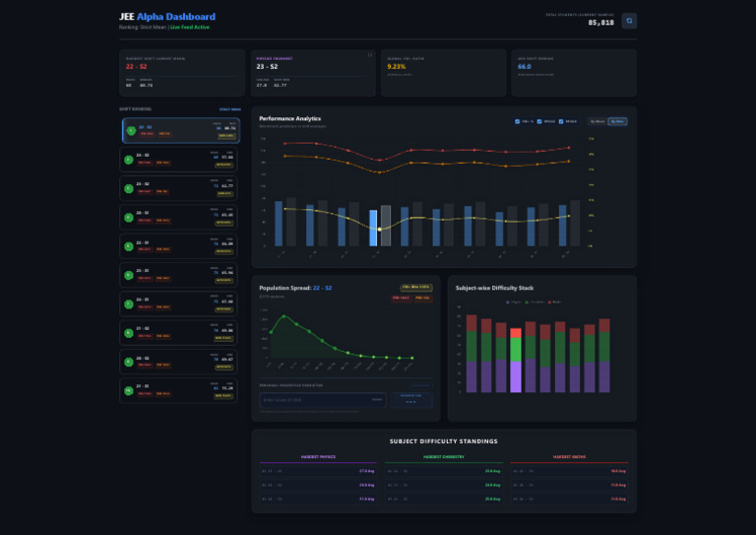Click the highlighted light-blue bar in Performance Analytics
The width and height of the screenshot is (756, 535).
pyautogui.click(x=373, y=228)
